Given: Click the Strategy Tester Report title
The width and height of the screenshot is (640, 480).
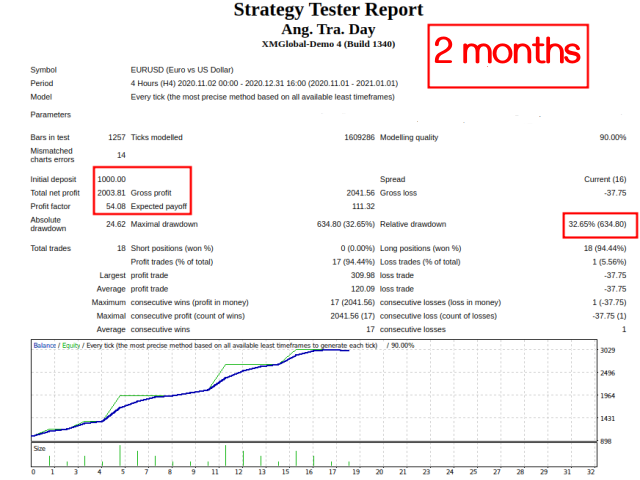Looking at the screenshot, I should [328, 10].
